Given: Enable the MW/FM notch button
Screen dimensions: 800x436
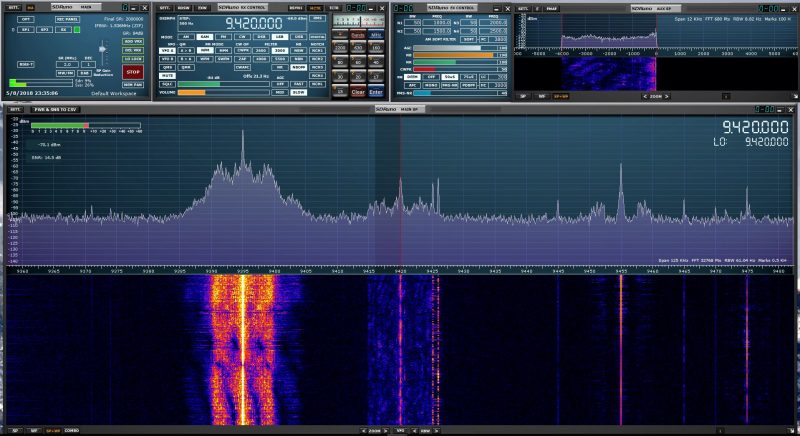Looking at the screenshot, I should [65, 73].
